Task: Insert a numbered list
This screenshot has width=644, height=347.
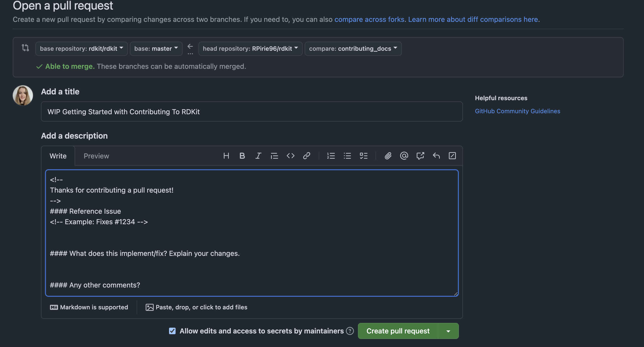Action: tap(331, 156)
